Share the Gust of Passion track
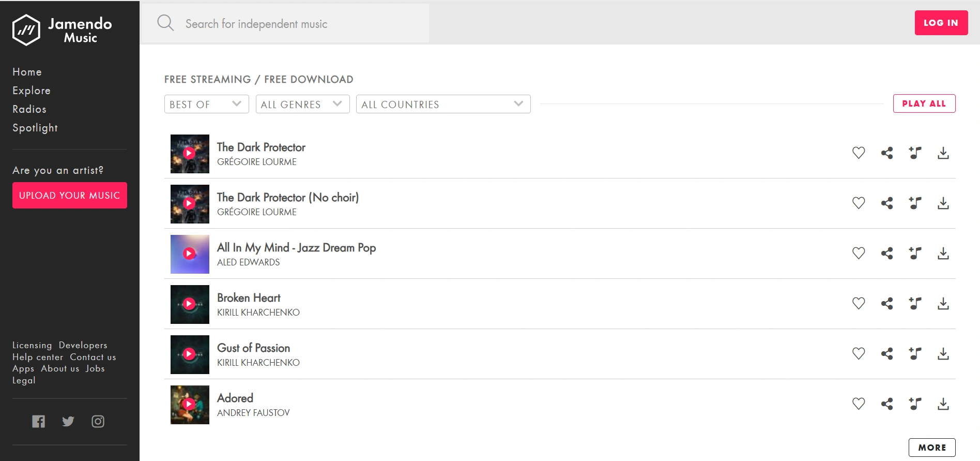Screen dimensions: 980x461 point(887,354)
